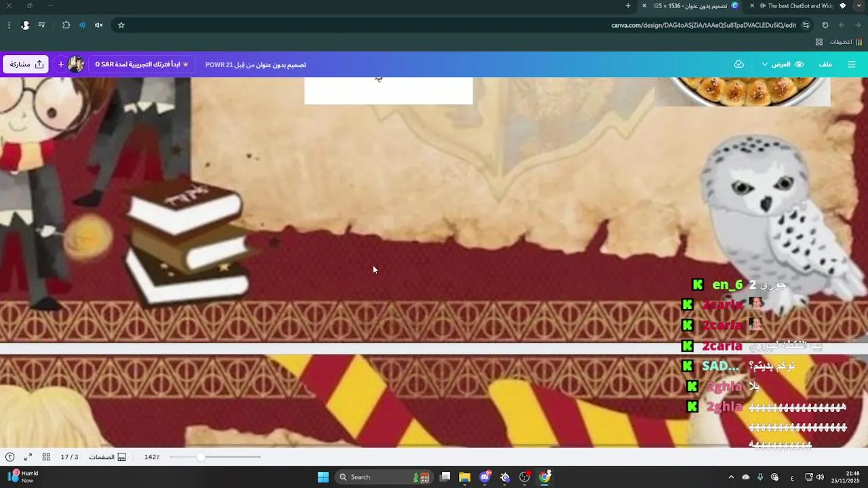Expand the العرض view mode dropdown
Image resolution: width=868 pixels, height=488 pixels.
782,64
